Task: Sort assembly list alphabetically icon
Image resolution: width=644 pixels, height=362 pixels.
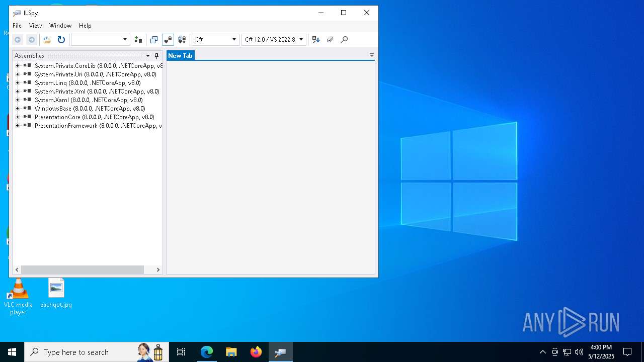Action: [x=316, y=40]
